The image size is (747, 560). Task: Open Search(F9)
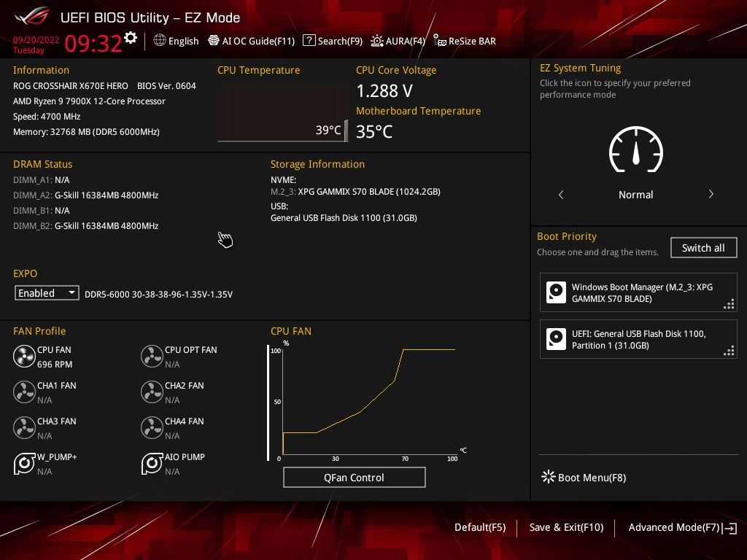333,41
